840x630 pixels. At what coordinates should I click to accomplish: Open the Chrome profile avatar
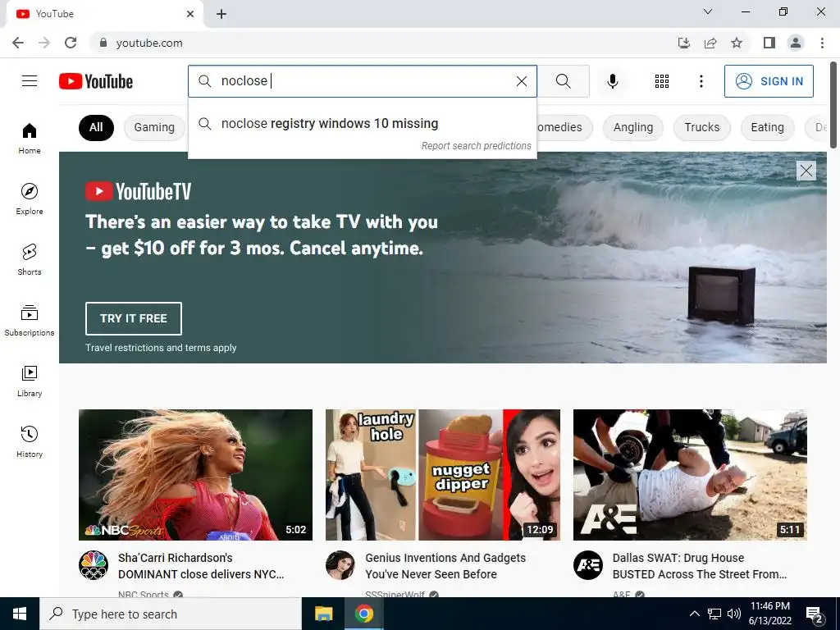(x=796, y=43)
